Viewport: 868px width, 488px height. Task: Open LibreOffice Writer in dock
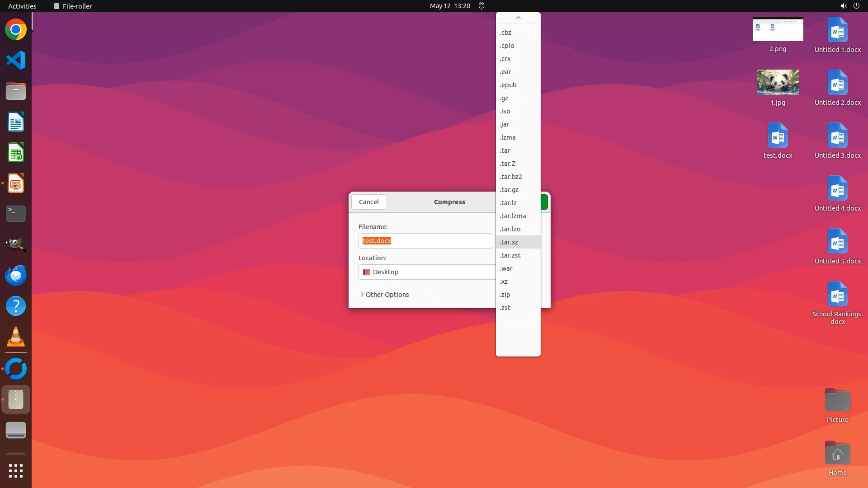(x=16, y=122)
